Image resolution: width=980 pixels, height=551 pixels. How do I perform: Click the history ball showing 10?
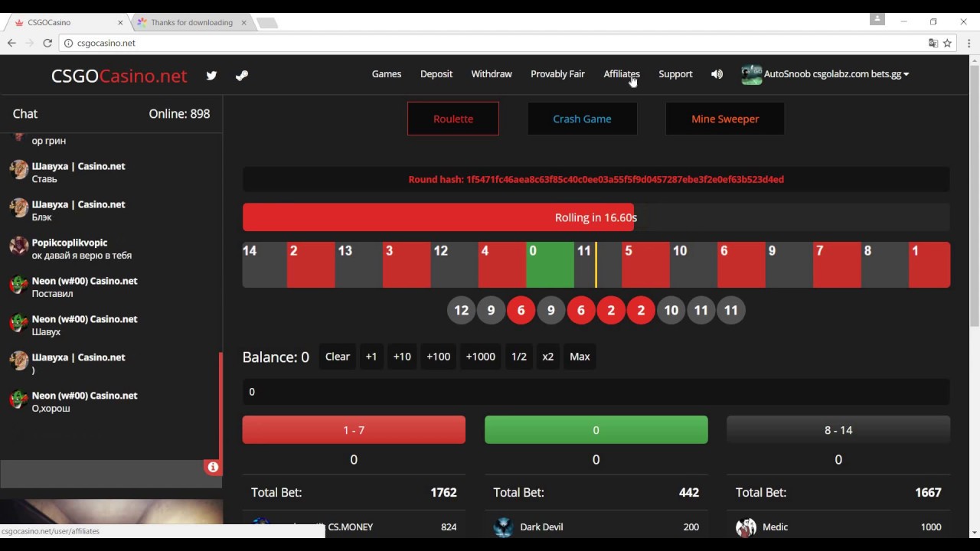click(x=671, y=310)
